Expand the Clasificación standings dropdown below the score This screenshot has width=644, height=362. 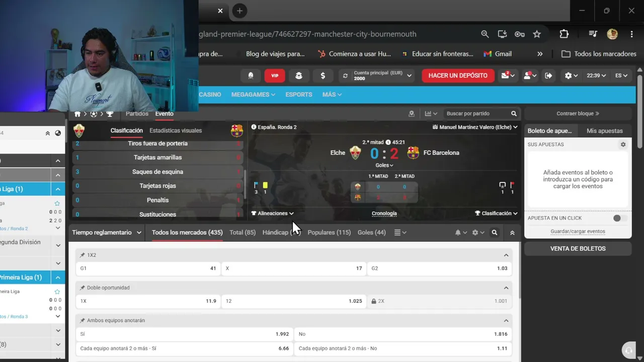[x=497, y=213]
